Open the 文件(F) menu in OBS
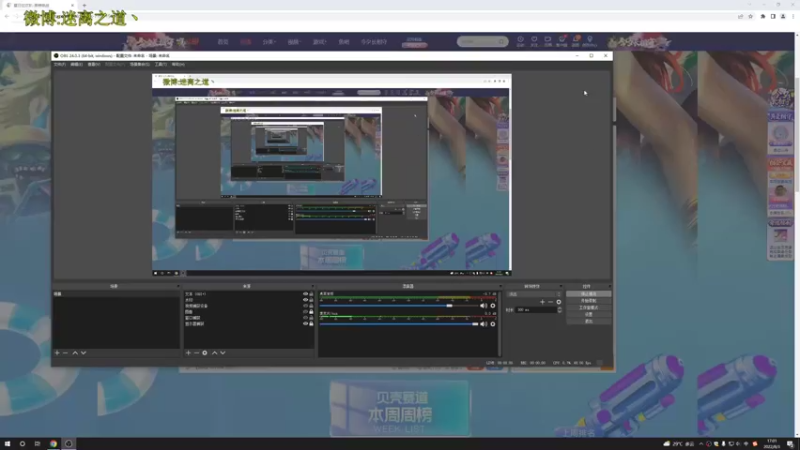Image resolution: width=800 pixels, height=450 pixels. point(60,65)
